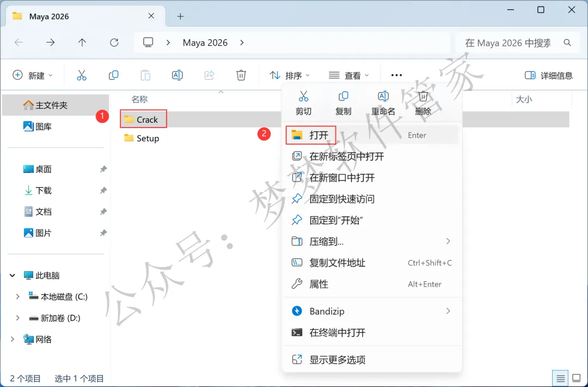Expand the Bandizip submenu arrow
The width and height of the screenshot is (588, 387).
point(448,311)
